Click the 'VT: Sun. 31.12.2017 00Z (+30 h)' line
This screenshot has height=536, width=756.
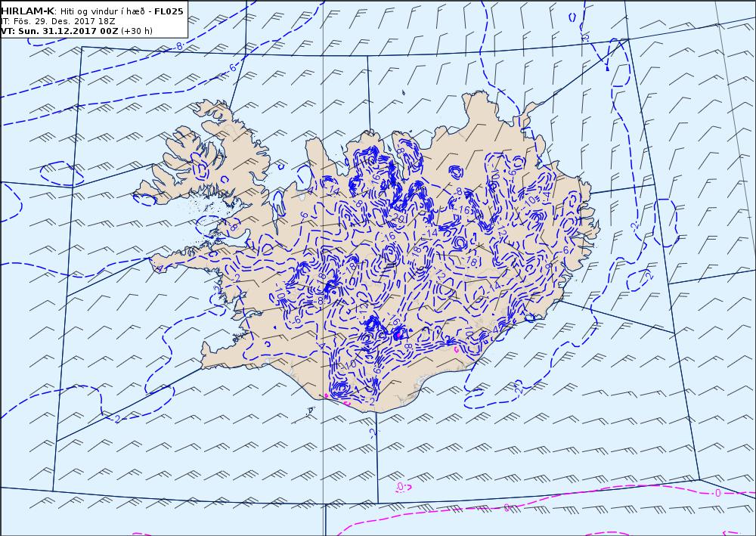(76, 31)
